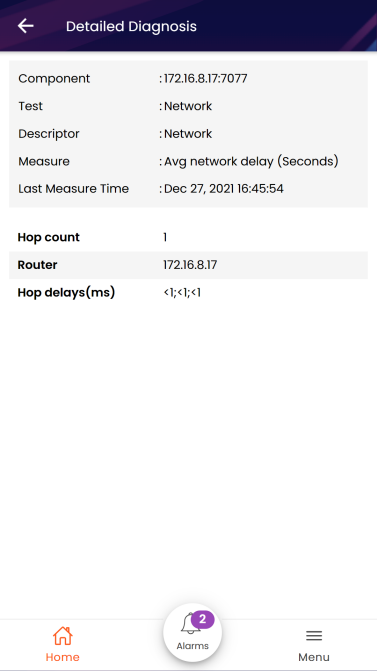Open the Alarms bell icon
The height and width of the screenshot is (671, 377).
(x=190, y=625)
